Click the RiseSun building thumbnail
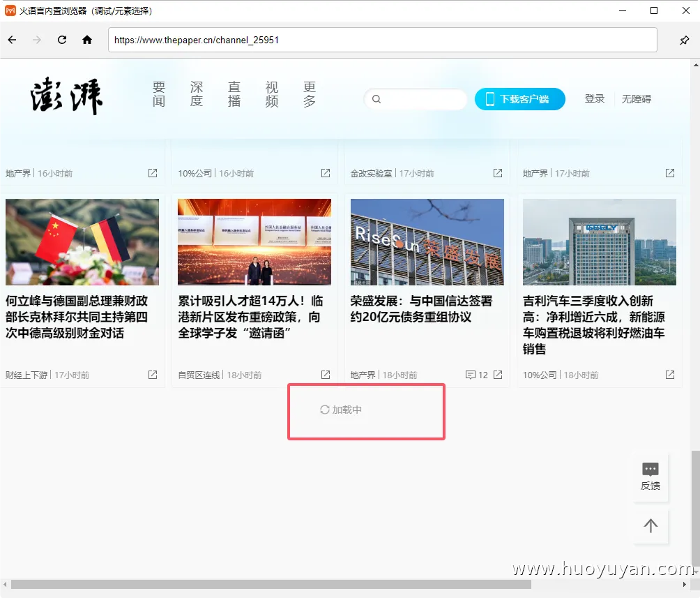 tap(427, 242)
